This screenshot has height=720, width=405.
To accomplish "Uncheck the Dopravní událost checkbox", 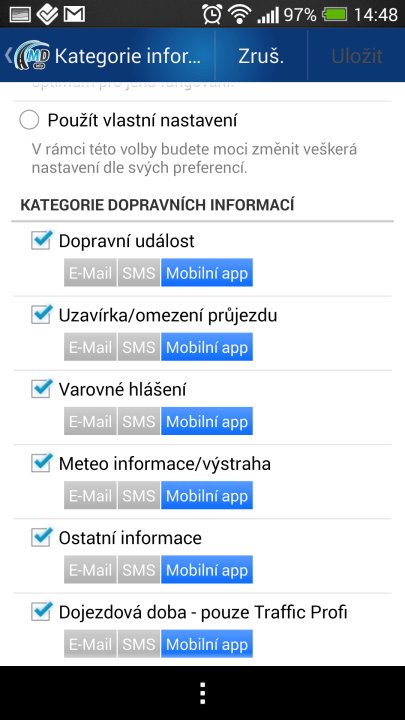I will tap(41, 240).
